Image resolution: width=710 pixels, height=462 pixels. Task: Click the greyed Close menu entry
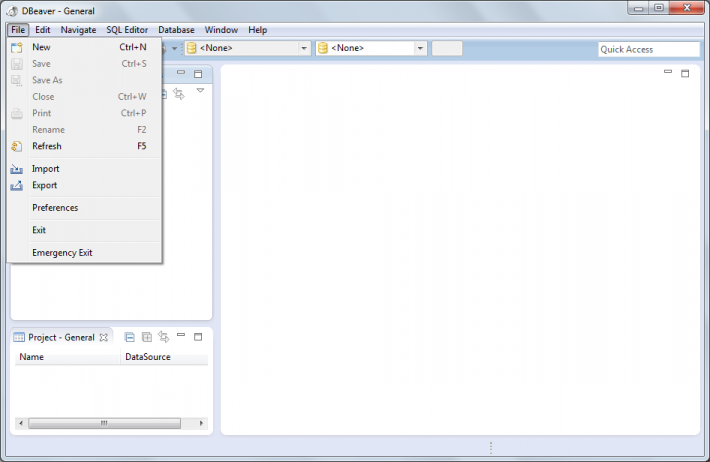point(85,97)
